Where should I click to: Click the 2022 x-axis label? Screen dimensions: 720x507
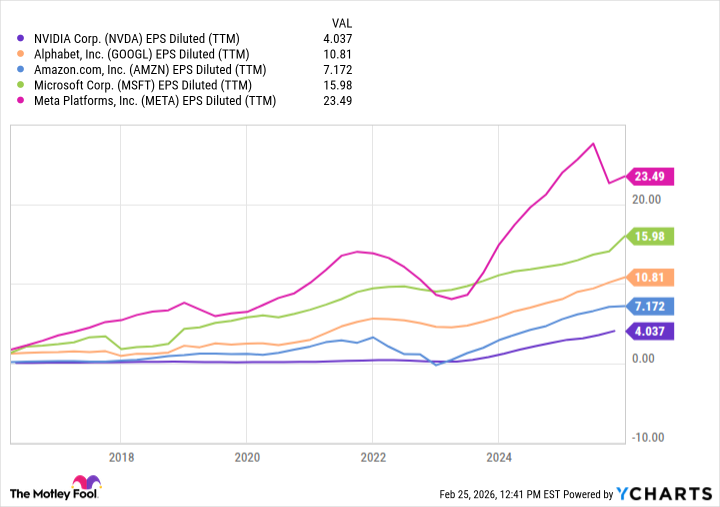372,457
